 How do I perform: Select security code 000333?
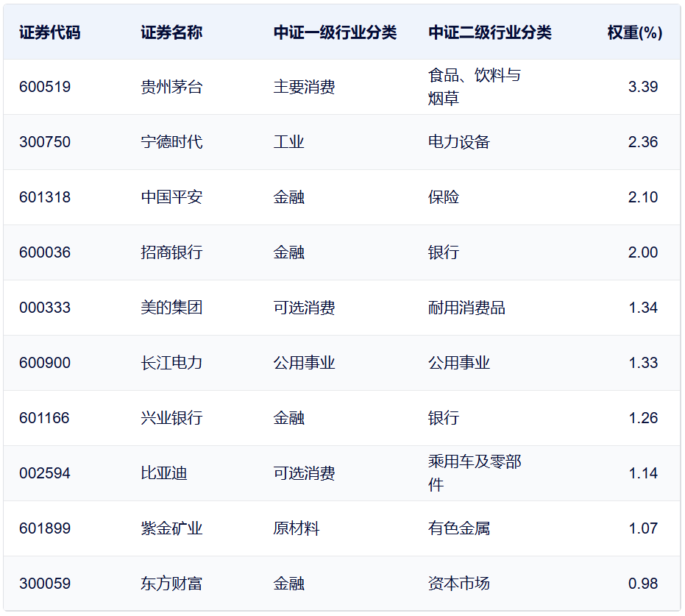pyautogui.click(x=45, y=308)
